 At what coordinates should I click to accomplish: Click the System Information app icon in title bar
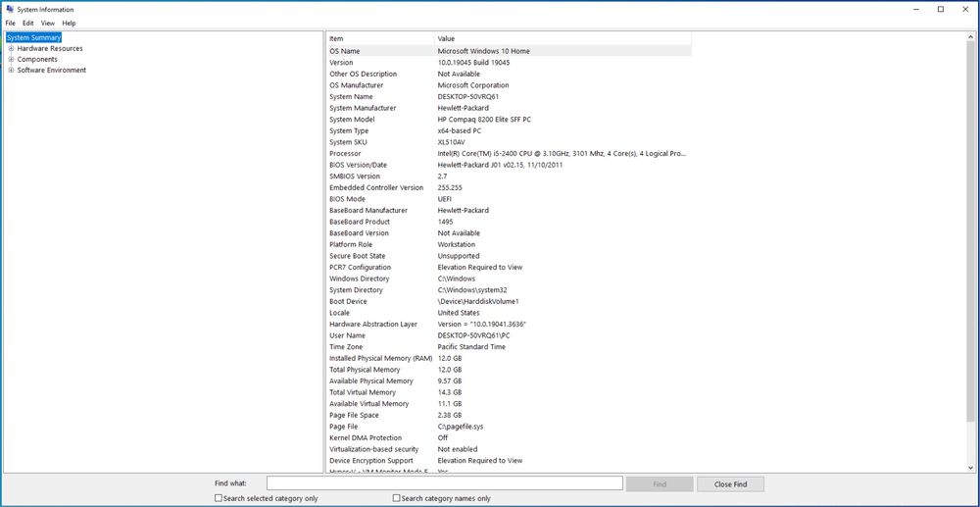click(10, 9)
